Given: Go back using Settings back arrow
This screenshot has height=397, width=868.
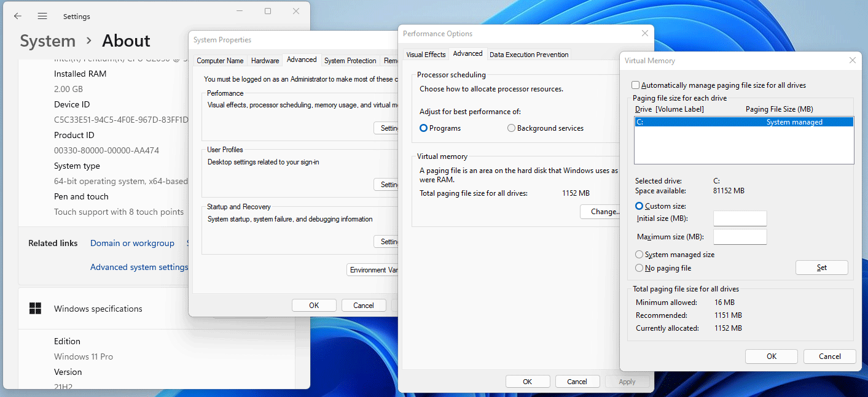Looking at the screenshot, I should (x=17, y=16).
